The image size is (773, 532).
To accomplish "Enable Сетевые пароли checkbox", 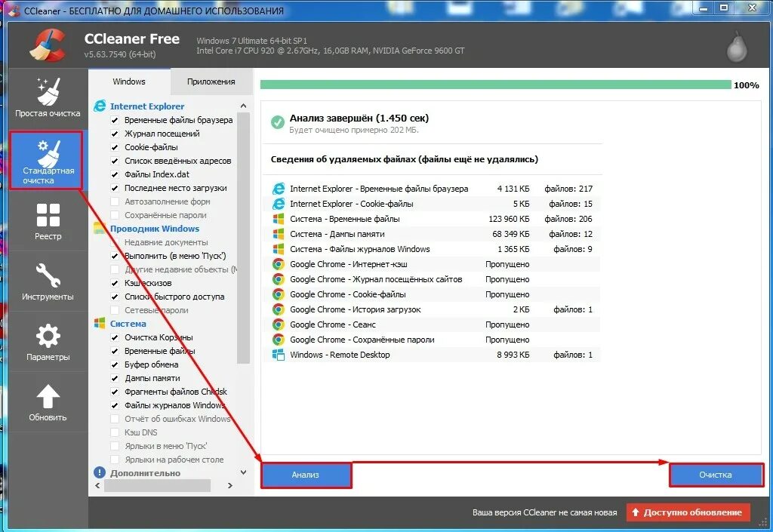I will pos(115,310).
